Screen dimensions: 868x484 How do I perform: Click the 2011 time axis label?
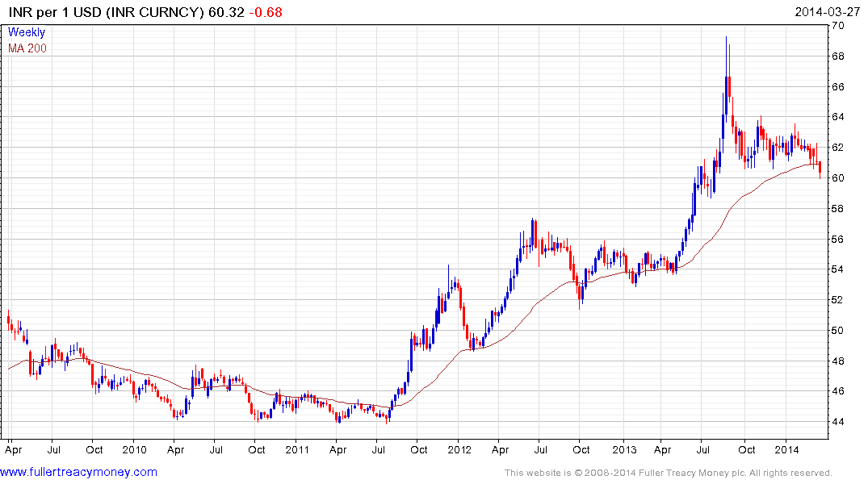[x=297, y=449]
